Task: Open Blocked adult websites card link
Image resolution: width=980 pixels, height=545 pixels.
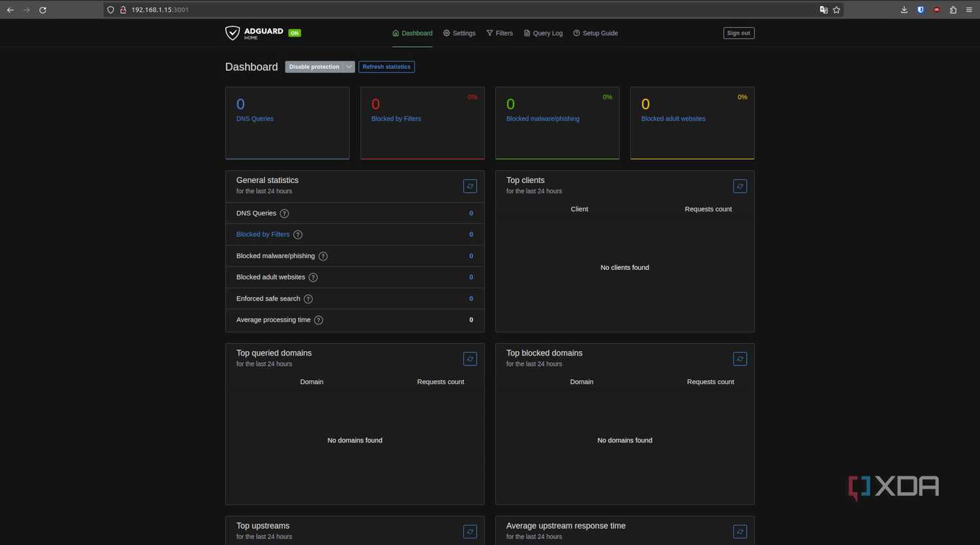Action: coord(674,119)
